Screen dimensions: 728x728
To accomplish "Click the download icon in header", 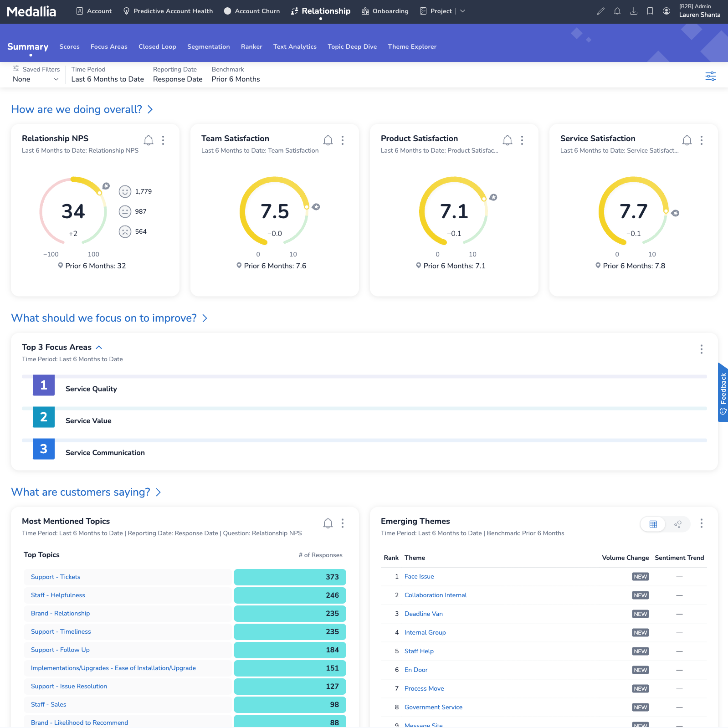I will (x=633, y=11).
